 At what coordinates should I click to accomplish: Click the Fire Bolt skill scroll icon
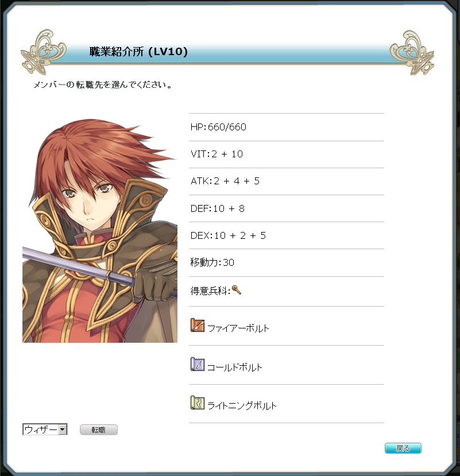pos(198,325)
